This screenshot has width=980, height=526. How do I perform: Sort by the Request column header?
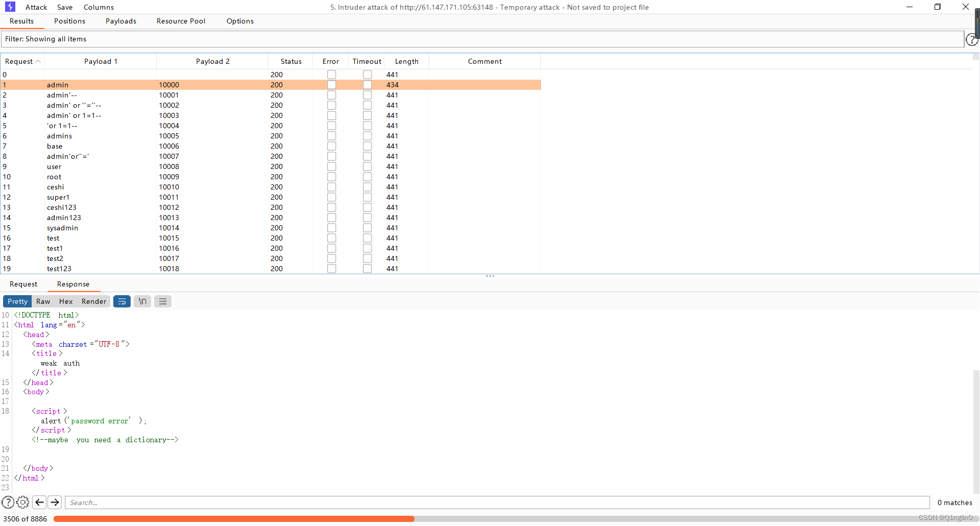22,61
